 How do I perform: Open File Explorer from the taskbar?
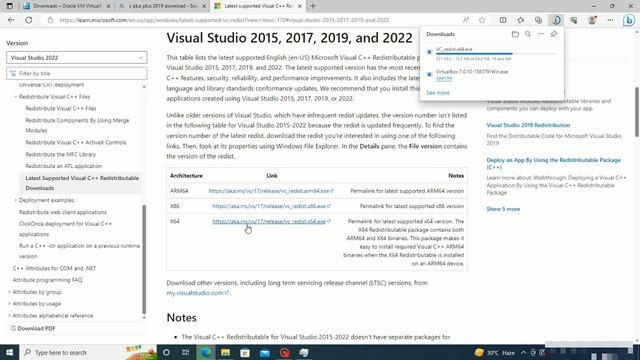point(225,352)
